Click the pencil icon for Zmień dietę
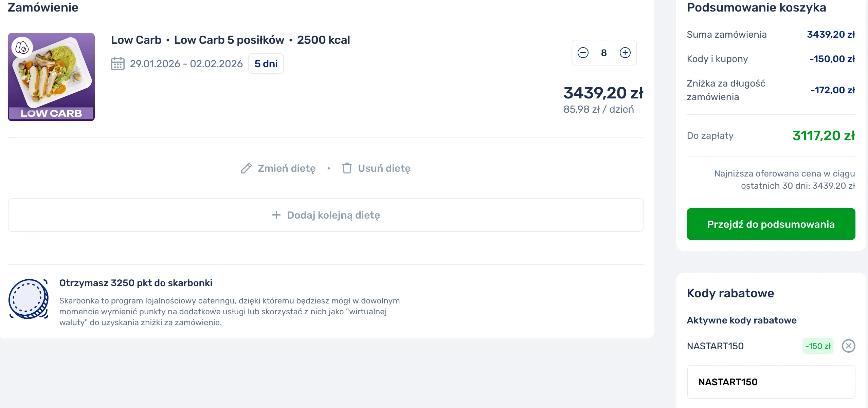The width and height of the screenshot is (868, 408). coord(246,168)
